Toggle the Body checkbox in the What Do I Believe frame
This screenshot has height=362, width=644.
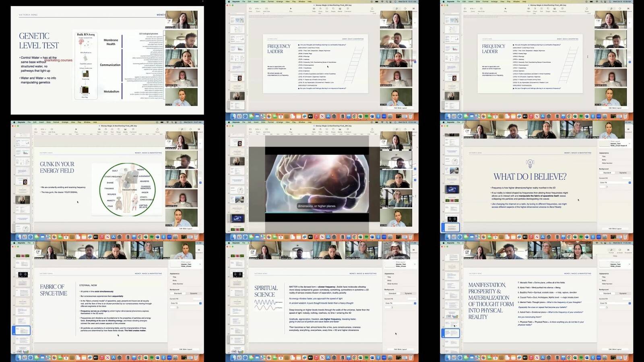pyautogui.click(x=601, y=160)
